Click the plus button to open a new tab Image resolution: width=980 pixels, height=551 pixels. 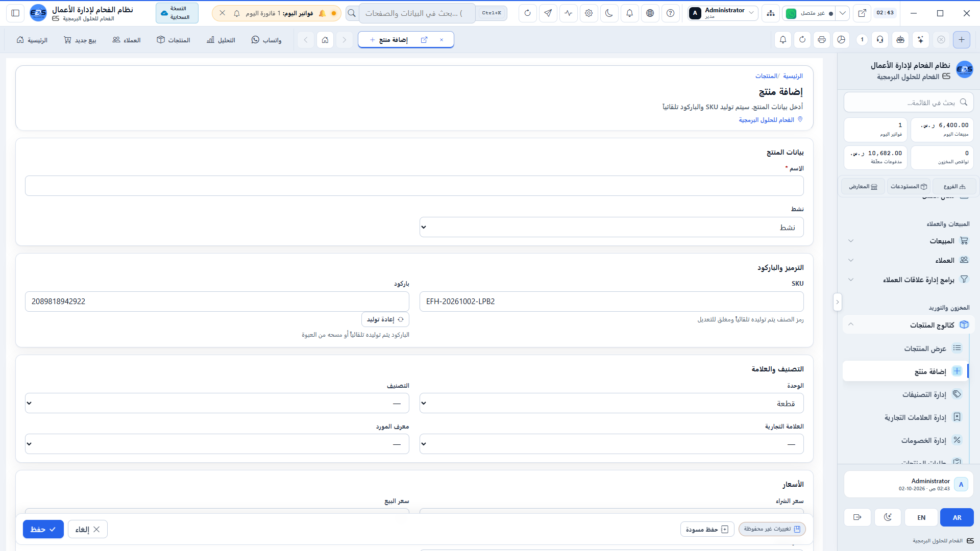pos(962,40)
